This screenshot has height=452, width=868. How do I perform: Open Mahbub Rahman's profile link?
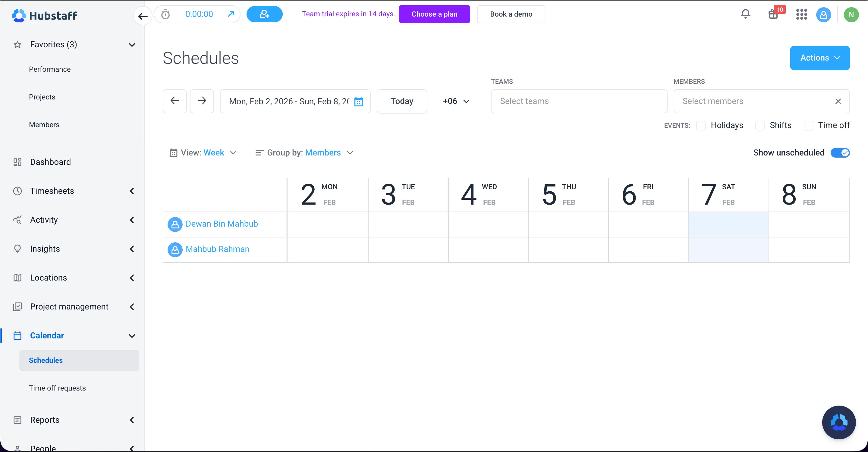(217, 249)
